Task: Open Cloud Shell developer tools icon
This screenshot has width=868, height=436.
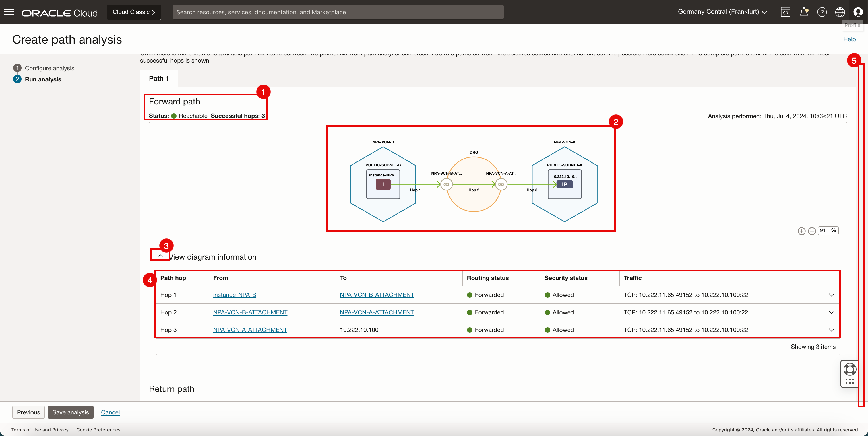Action: click(785, 12)
